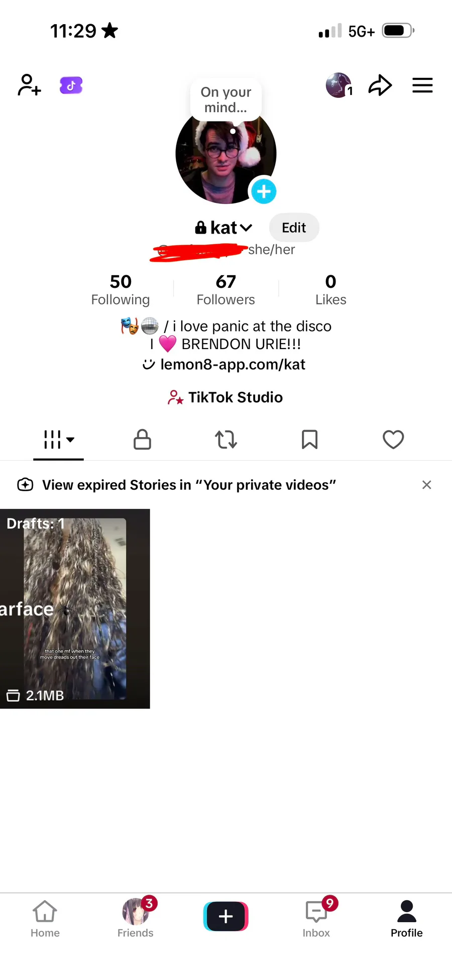Go to Home feed
Image resolution: width=452 pixels, height=980 pixels.
pos(45,919)
